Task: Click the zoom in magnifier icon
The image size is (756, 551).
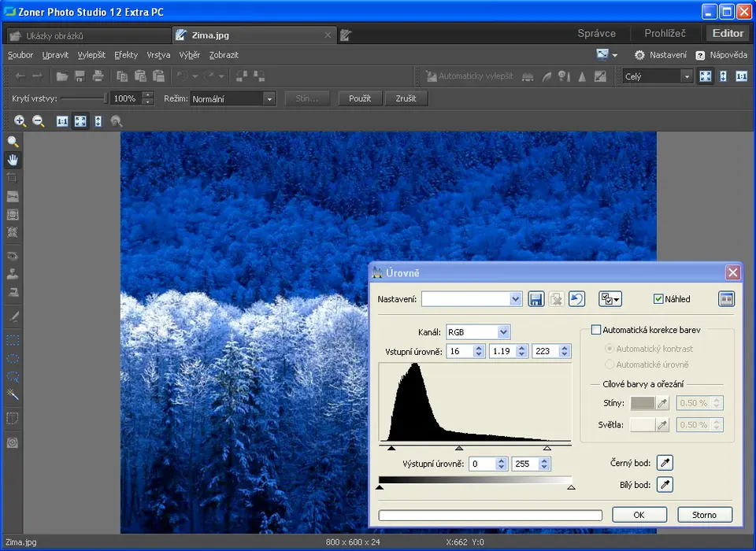Action: pos(20,121)
